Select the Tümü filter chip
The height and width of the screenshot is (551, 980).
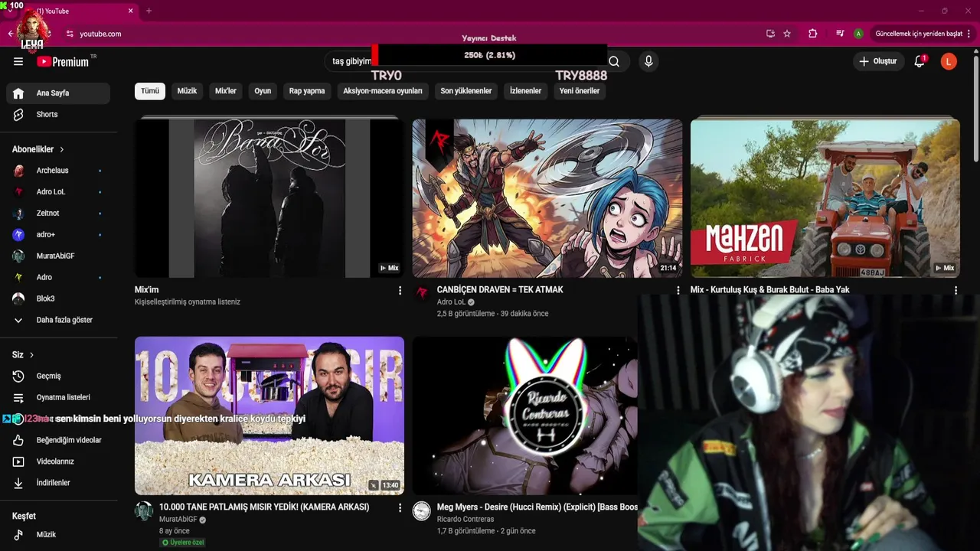click(x=150, y=91)
